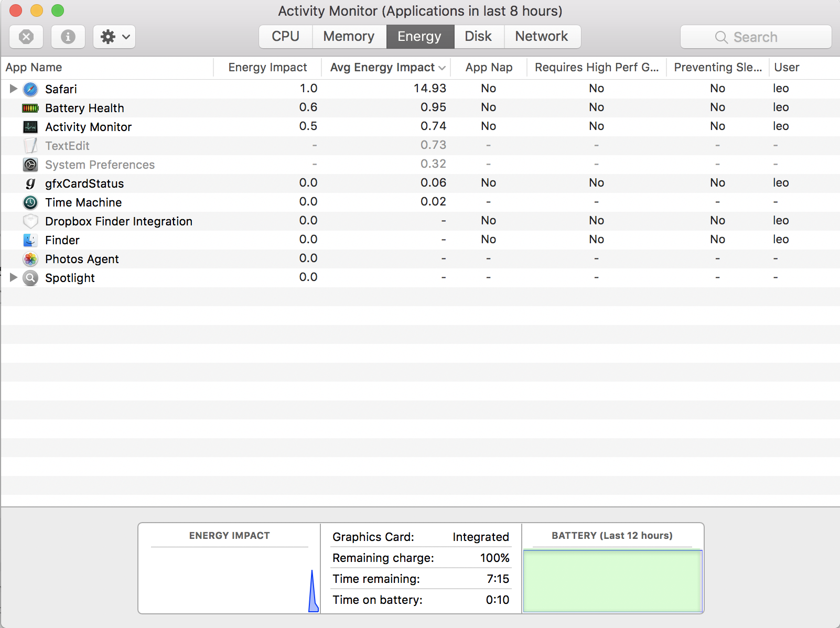Sort by Requires High Perf GPU column
This screenshot has width=840, height=628.
(x=597, y=68)
